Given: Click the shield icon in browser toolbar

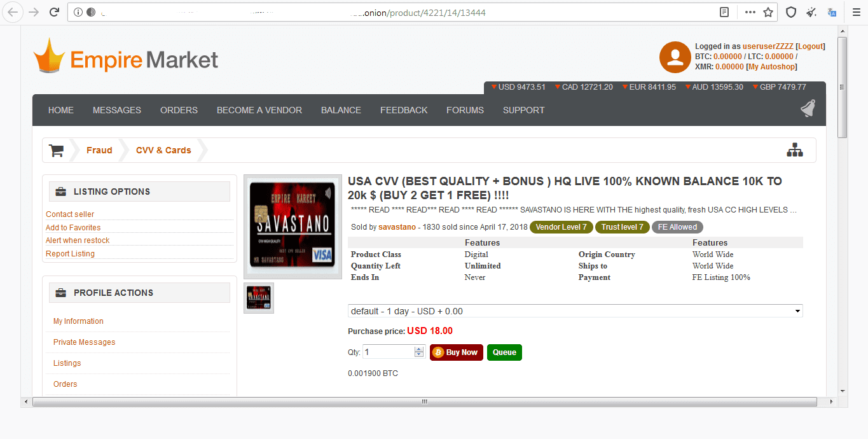Looking at the screenshot, I should point(791,12).
